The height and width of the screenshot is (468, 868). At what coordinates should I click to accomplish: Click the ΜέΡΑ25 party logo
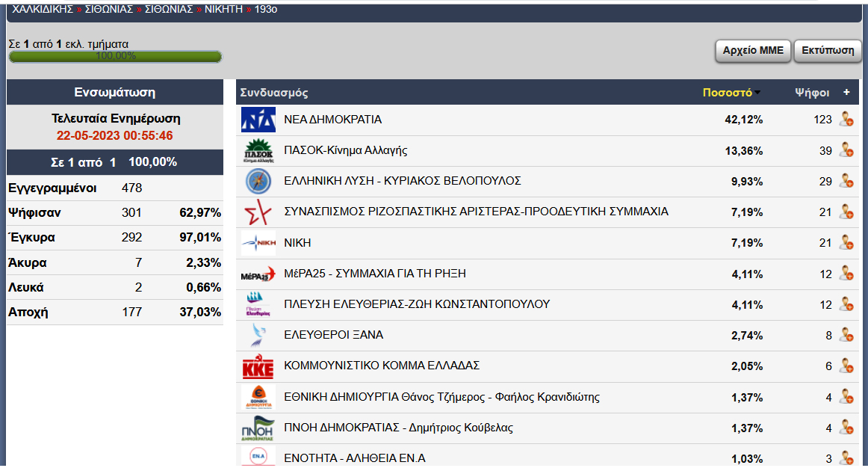[258, 274]
